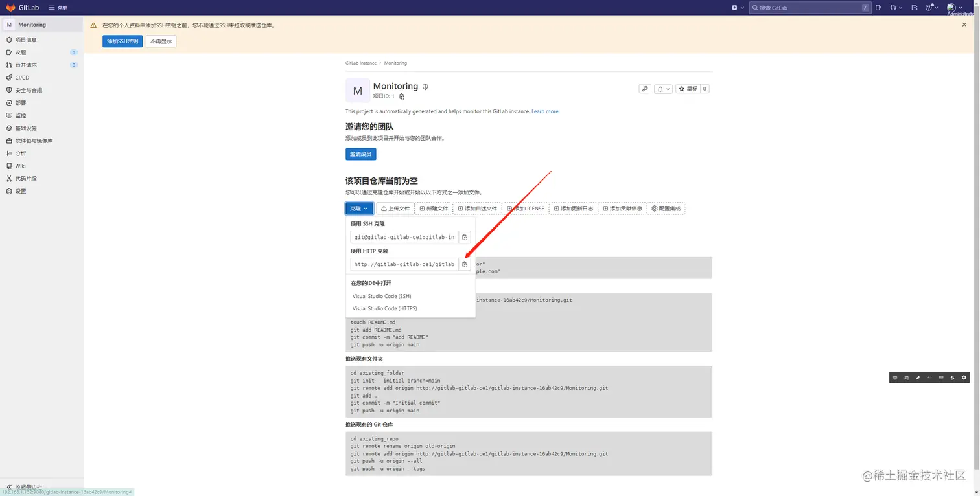This screenshot has width=980, height=496.
Task: Open the create new (plus) dropdown
Action: click(738, 8)
